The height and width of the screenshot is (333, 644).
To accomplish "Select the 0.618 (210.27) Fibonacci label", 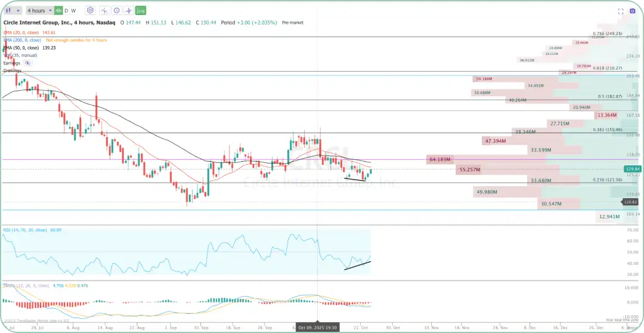I will [x=608, y=68].
